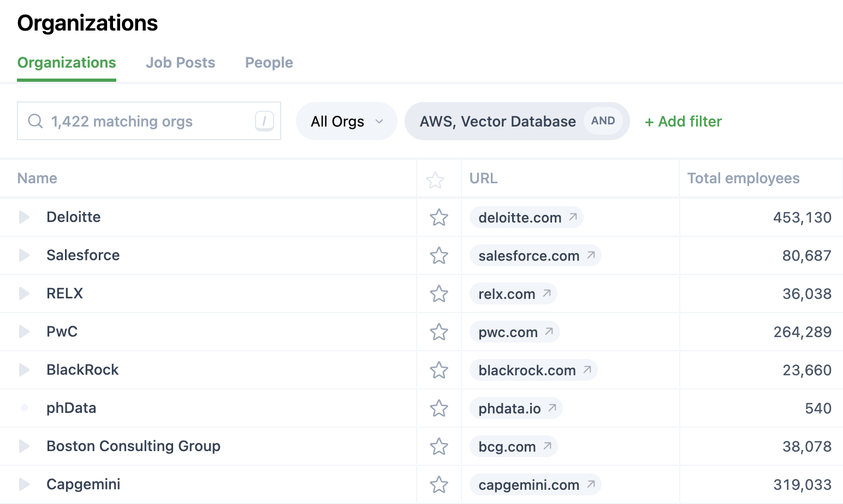Open the People tab
843x504 pixels.
click(269, 63)
